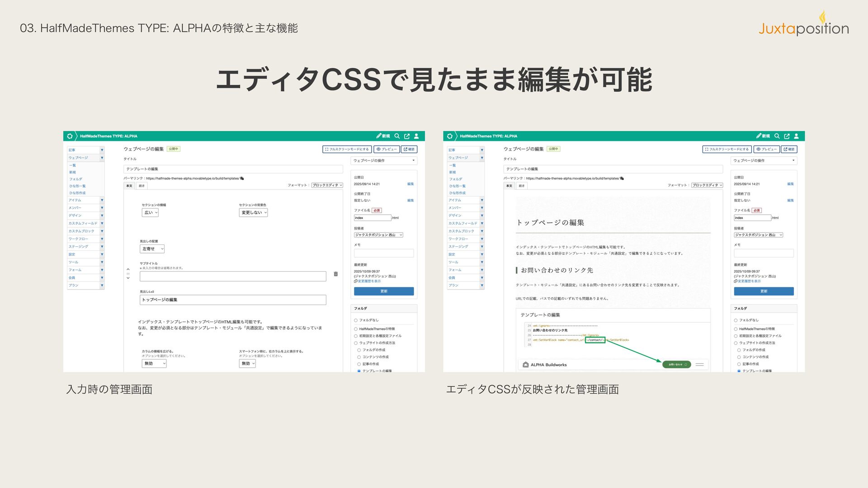This screenshot has height=488, width=868.
Task: Select コンテンツの作成 radio in the input-screen panel
Action: (x=359, y=357)
